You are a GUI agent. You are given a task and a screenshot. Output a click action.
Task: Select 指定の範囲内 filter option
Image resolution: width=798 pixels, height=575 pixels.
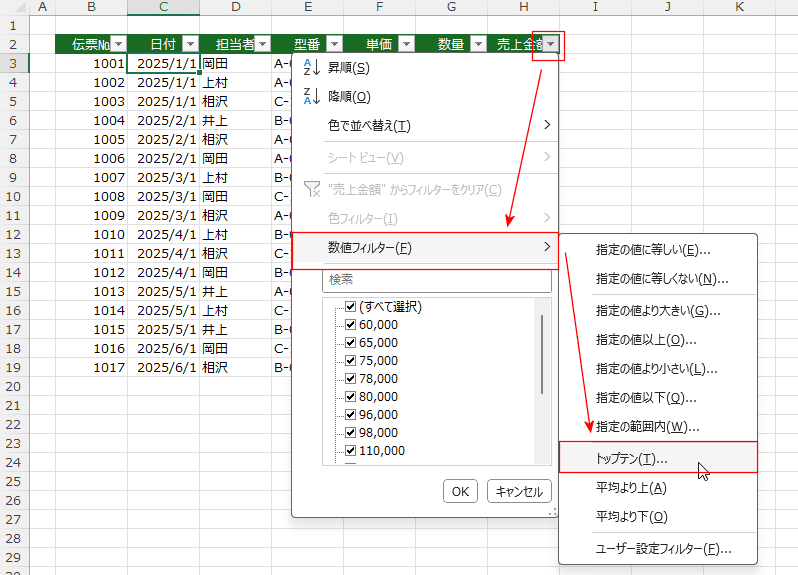[x=647, y=427]
